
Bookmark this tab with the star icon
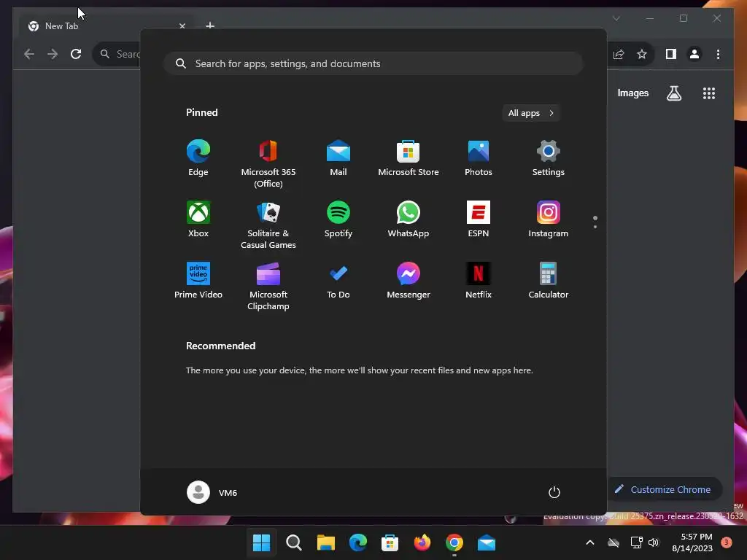(642, 54)
